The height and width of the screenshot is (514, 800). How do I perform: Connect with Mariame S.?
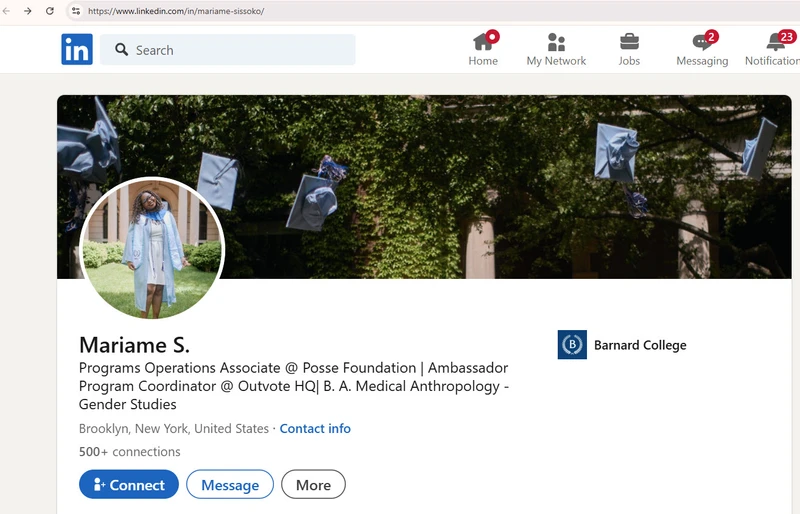(129, 485)
